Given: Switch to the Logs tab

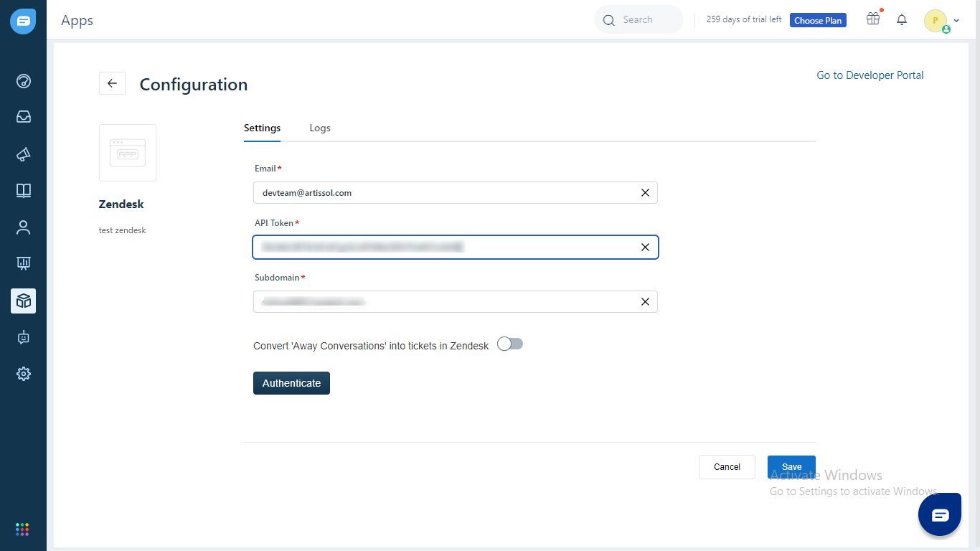Looking at the screenshot, I should click(x=320, y=128).
